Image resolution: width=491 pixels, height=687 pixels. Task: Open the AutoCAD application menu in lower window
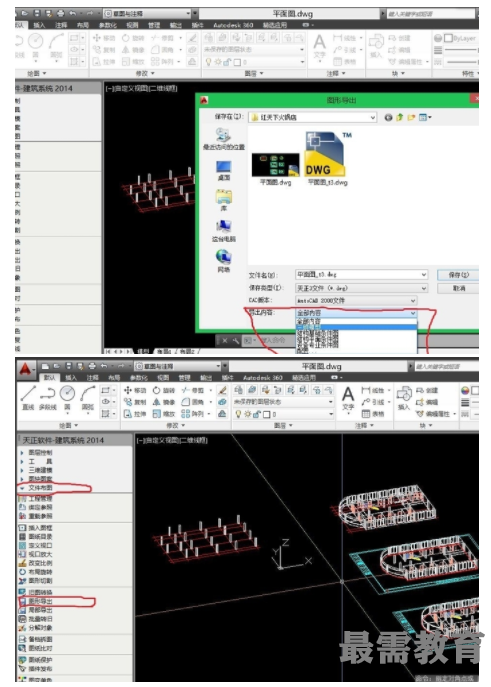click(x=25, y=370)
